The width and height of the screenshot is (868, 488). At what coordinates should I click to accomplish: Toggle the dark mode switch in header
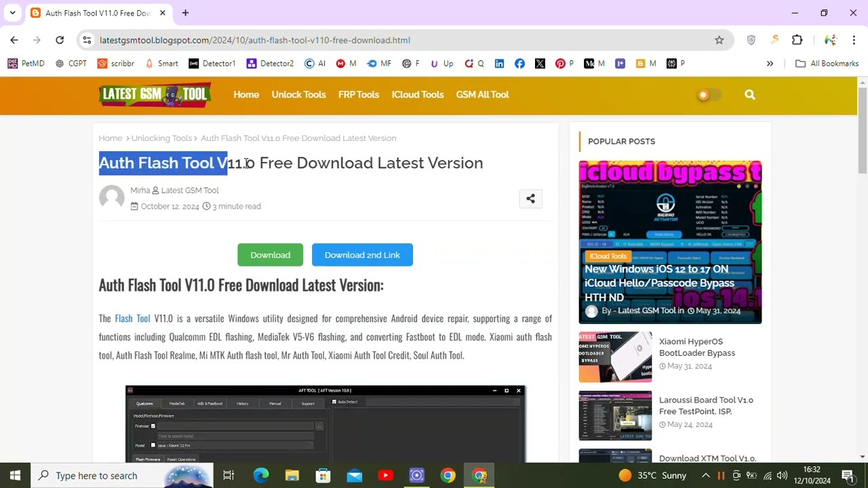pyautogui.click(x=709, y=95)
